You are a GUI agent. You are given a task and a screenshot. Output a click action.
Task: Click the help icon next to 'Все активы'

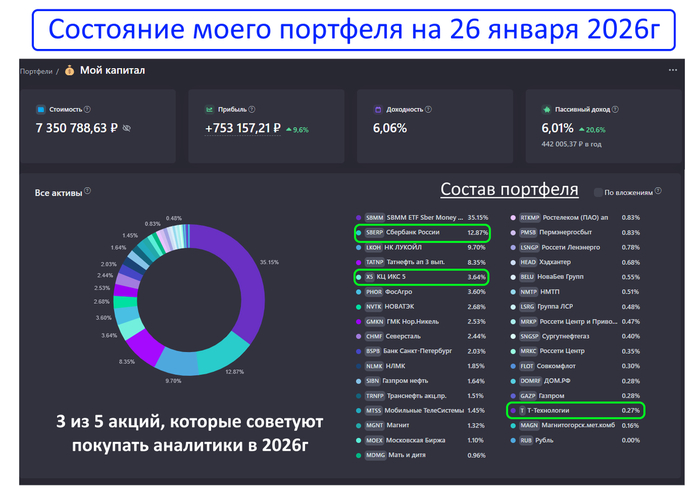[88, 191]
